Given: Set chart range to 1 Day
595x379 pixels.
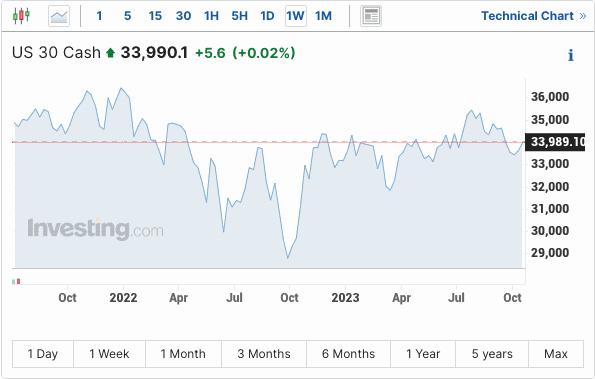Looking at the screenshot, I should [43, 354].
